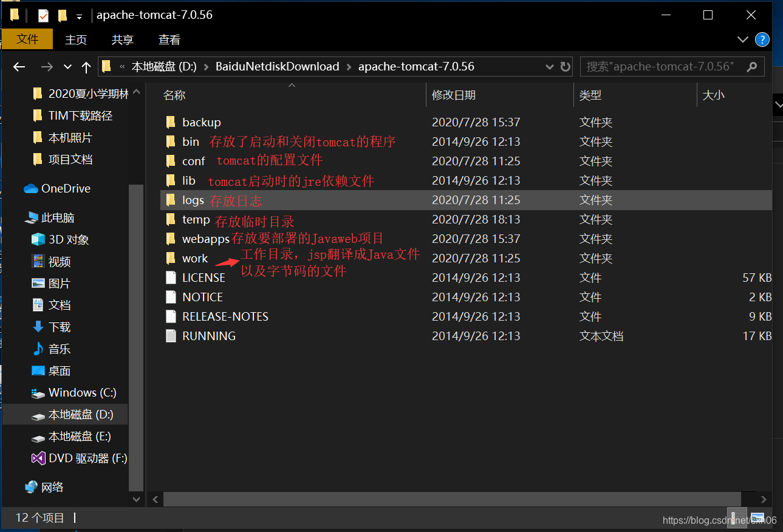783x532 pixels.
Task: Open Windows (C:) drive in sidebar
Action: 74,392
